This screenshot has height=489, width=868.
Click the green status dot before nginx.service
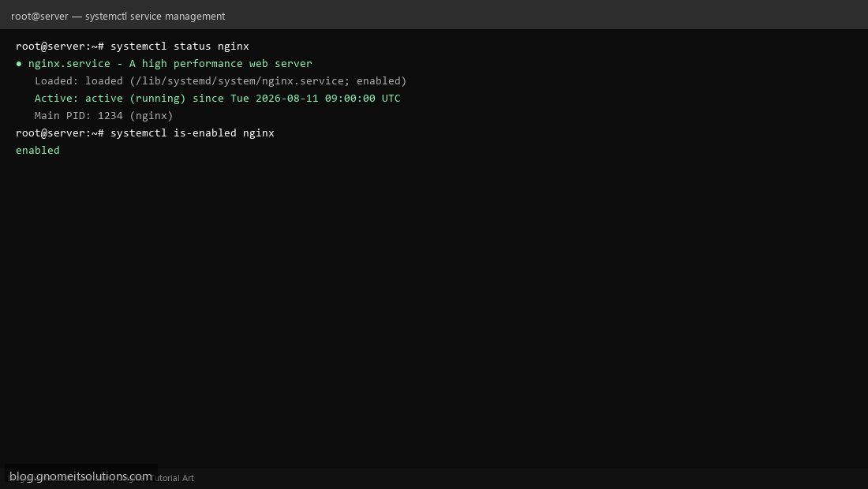coord(19,64)
